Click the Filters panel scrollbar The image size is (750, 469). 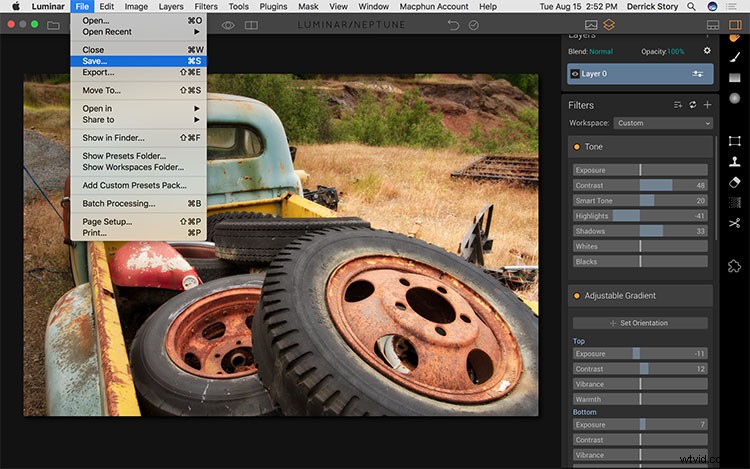pos(716,187)
